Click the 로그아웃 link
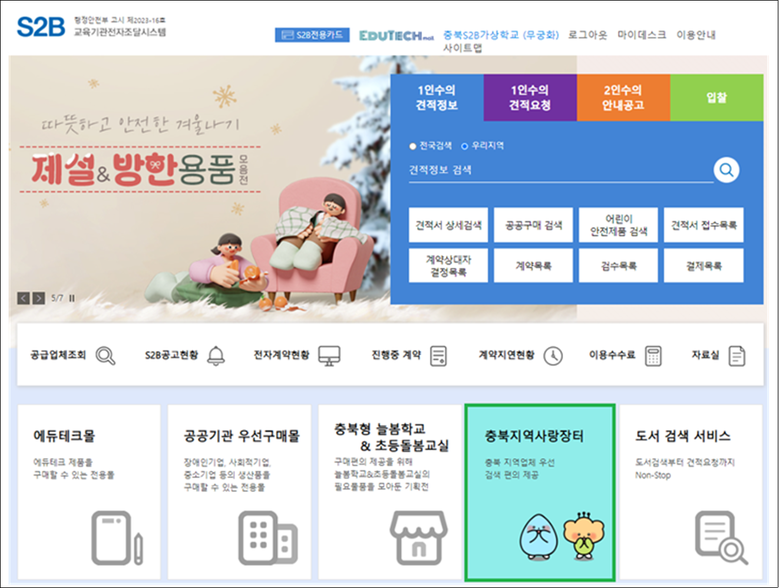779x588 pixels. coord(588,33)
